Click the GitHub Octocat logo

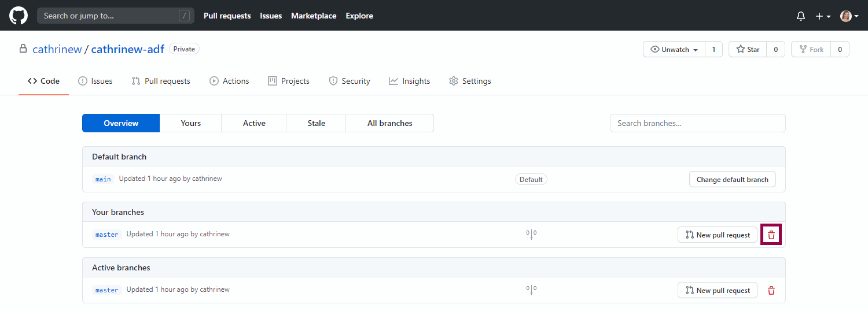click(x=19, y=16)
